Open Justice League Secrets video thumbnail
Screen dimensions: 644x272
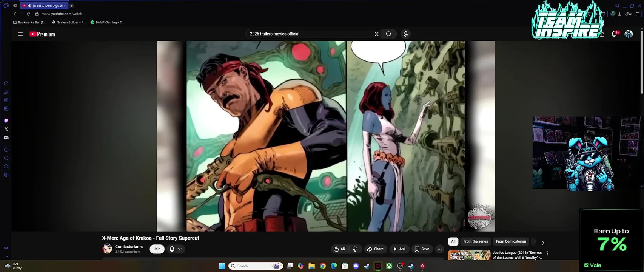pyautogui.click(x=469, y=255)
